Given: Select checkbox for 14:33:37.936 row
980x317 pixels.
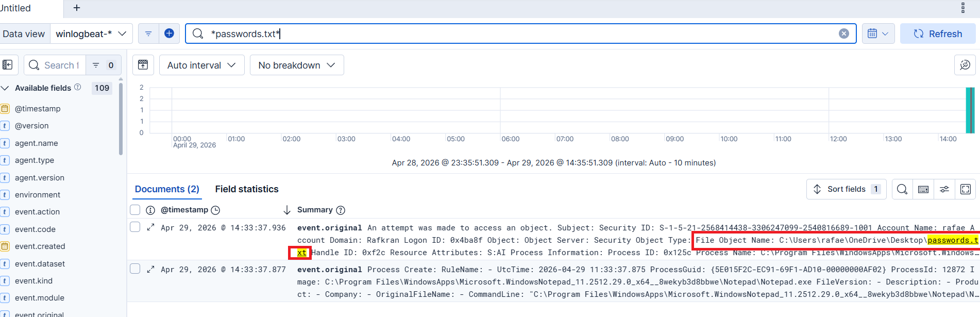Looking at the screenshot, I should click(135, 227).
